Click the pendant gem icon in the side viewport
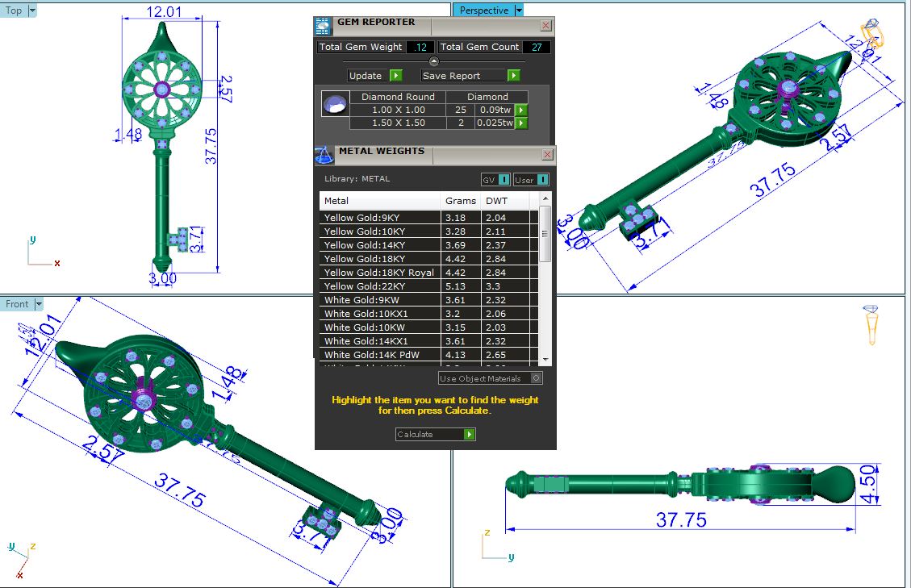The image size is (911, 588). [x=871, y=324]
